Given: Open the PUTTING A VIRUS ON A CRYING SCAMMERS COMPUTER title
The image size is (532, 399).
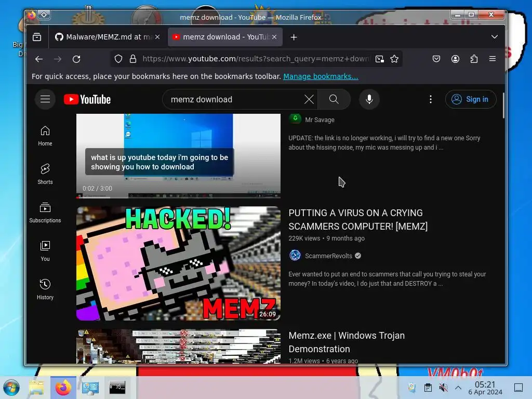Looking at the screenshot, I should (358, 220).
